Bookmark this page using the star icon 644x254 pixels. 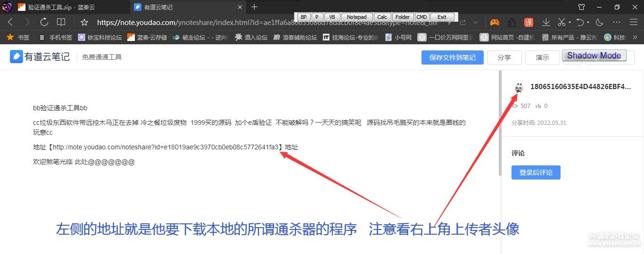84,22
